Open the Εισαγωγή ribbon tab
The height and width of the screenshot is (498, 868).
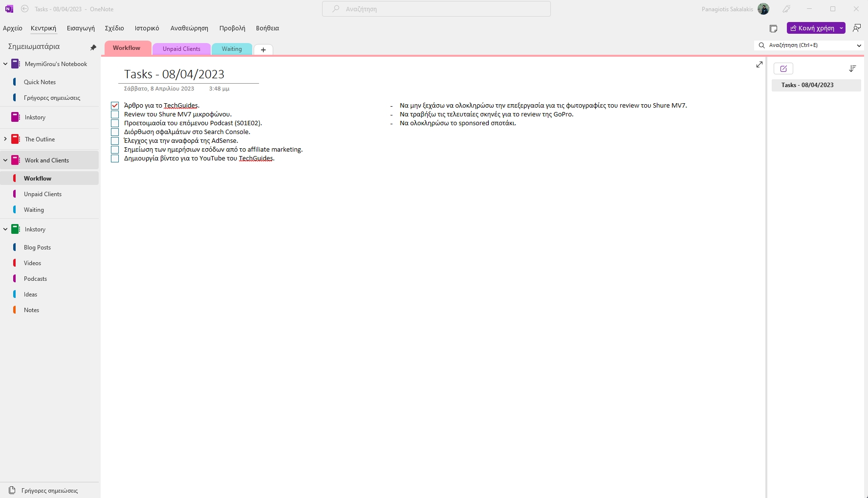coord(81,28)
